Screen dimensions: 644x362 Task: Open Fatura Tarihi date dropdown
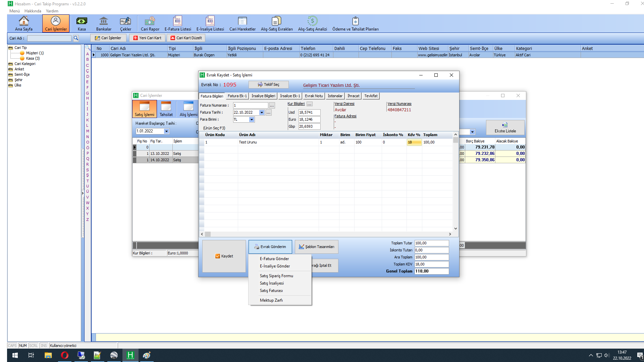(x=262, y=113)
